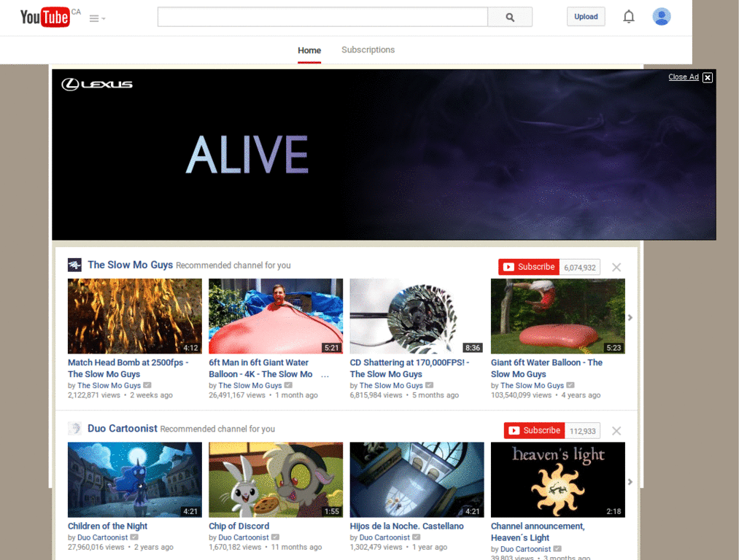This screenshot has height=560, width=747.
Task: Open CD Shattering video thumbnail
Action: 417,316
